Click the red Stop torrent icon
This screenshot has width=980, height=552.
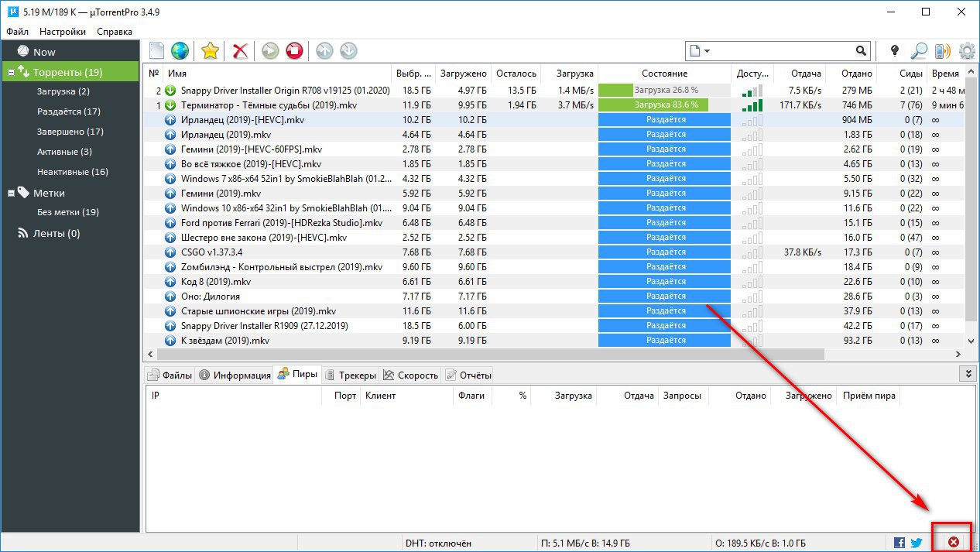click(294, 51)
